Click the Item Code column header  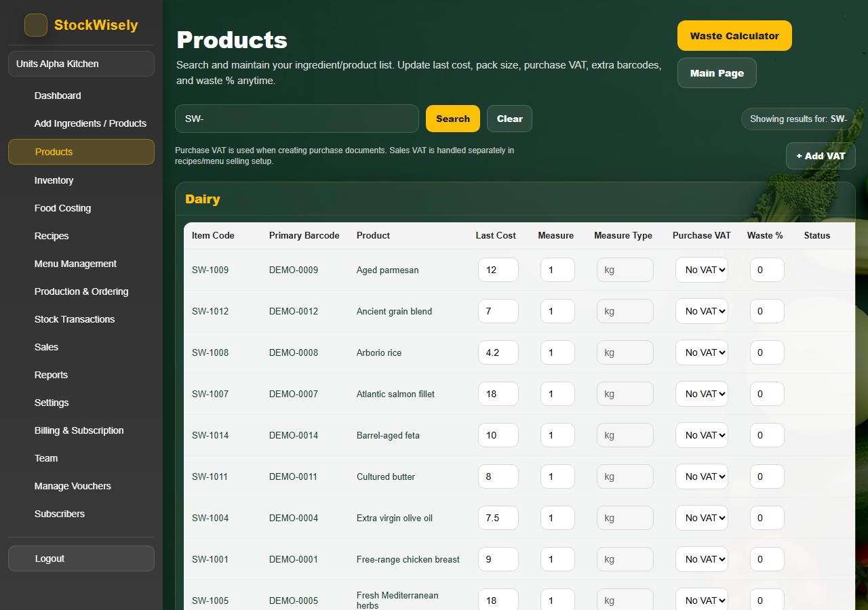[x=213, y=236]
